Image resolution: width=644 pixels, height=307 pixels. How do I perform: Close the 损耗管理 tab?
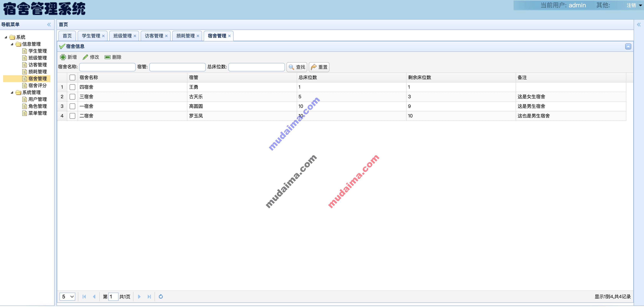[x=198, y=36]
